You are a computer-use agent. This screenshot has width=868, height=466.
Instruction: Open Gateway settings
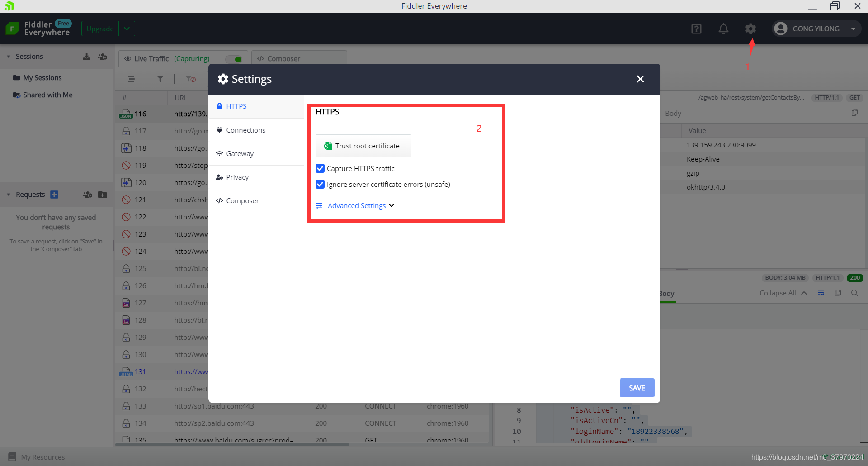256,153
